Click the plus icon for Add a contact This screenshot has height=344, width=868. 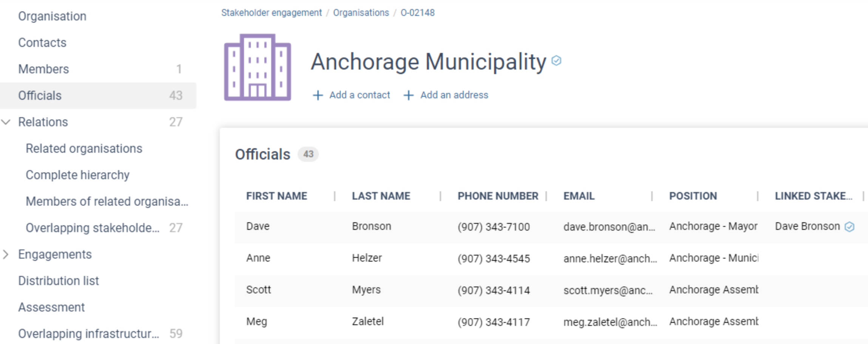pos(318,95)
